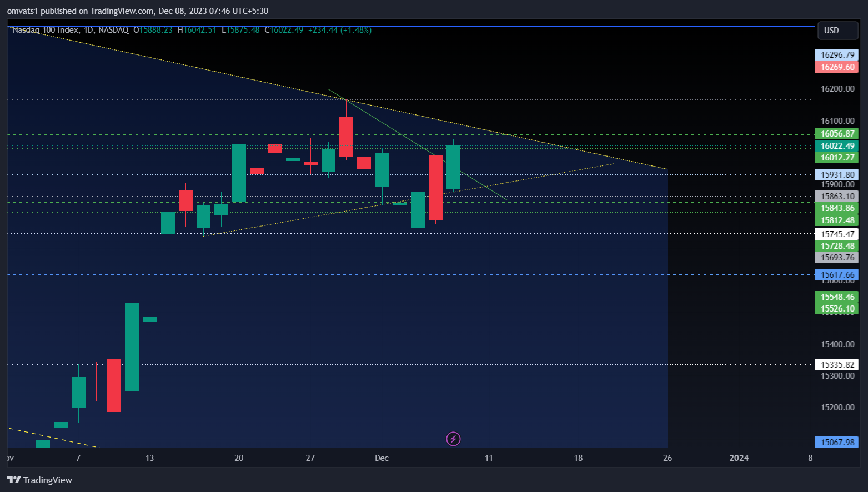Click the change value +234.44 (+1.48%)
This screenshot has height=492, width=868.
(340, 30)
